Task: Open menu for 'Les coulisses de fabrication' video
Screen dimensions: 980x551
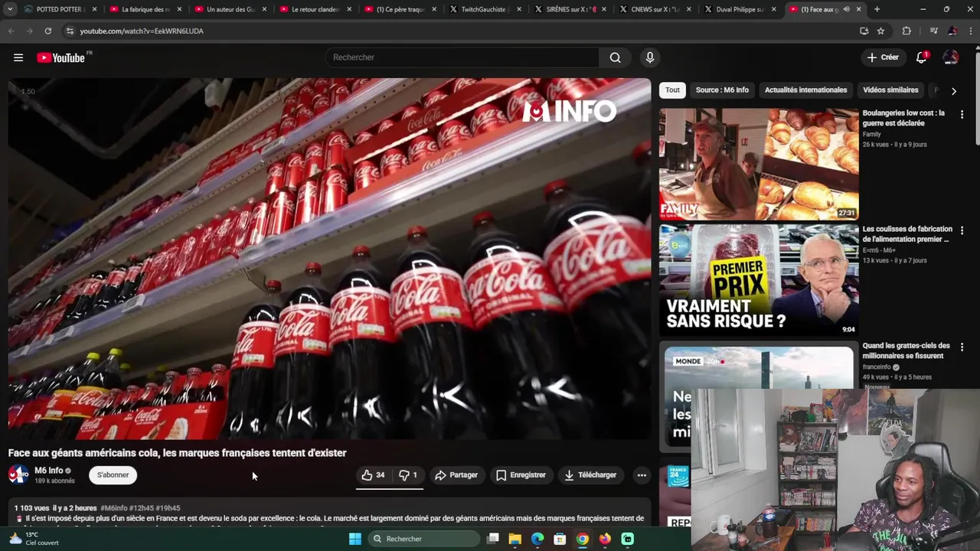Action: (x=962, y=230)
